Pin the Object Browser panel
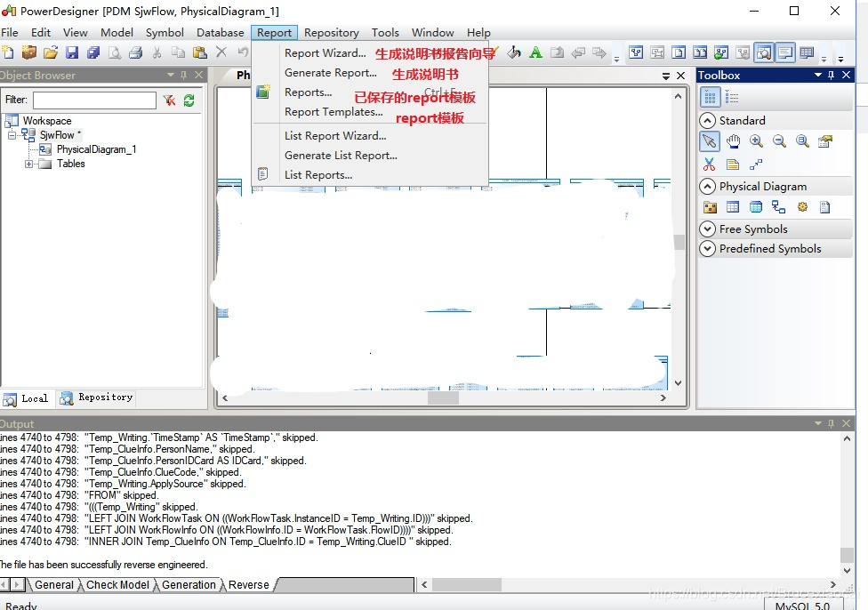 [x=184, y=75]
